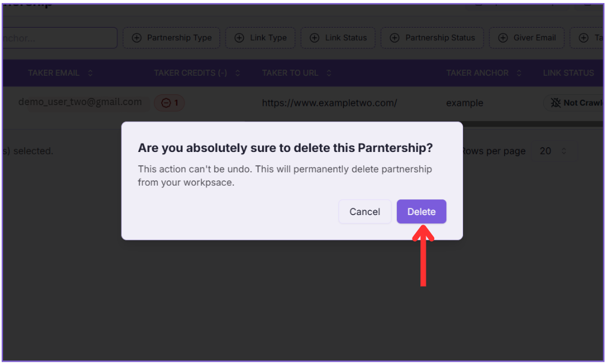Sort by Taker Email column arrows
The height and width of the screenshot is (364, 608).
[x=90, y=73]
